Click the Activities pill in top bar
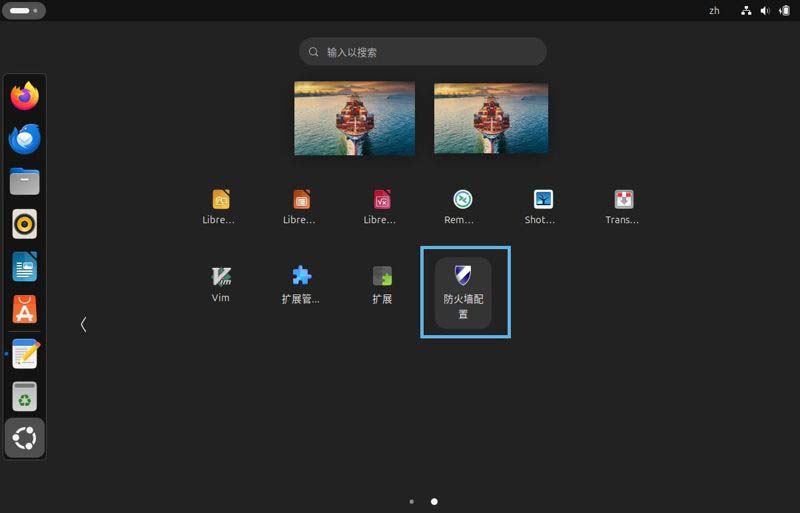 click(25, 10)
